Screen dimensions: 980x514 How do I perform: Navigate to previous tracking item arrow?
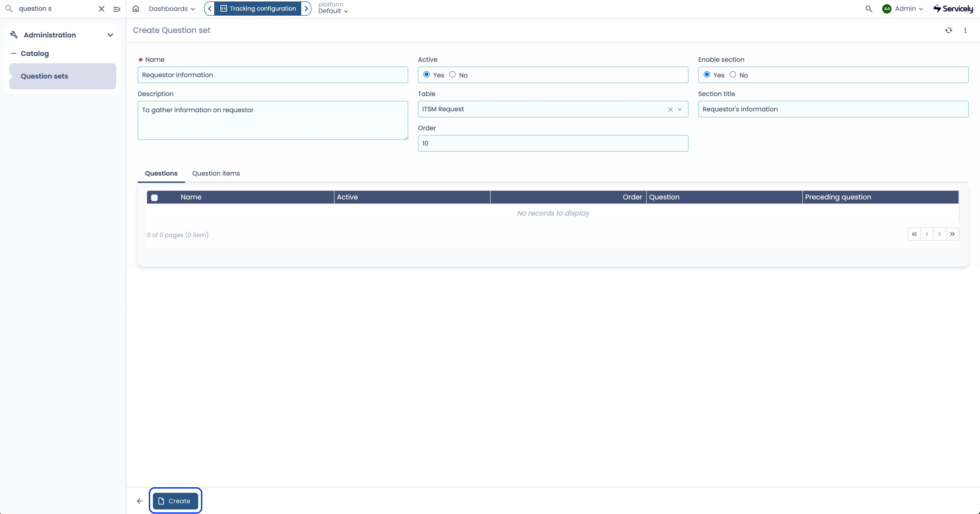tap(210, 8)
